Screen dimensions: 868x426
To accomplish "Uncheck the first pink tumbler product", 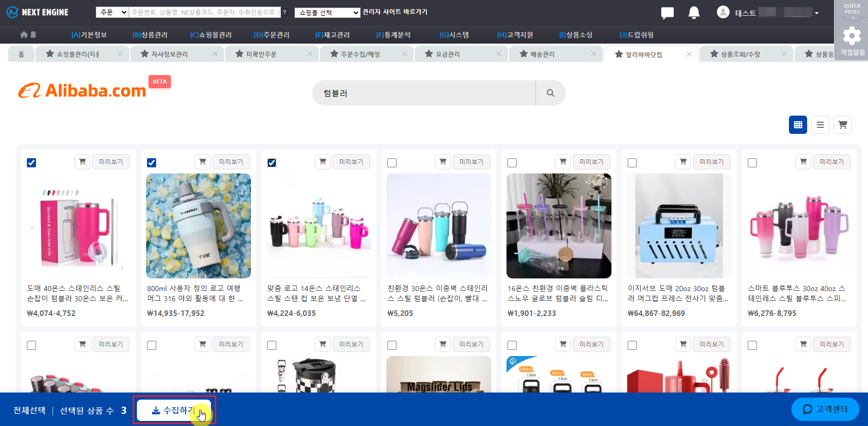I will pyautogui.click(x=31, y=163).
